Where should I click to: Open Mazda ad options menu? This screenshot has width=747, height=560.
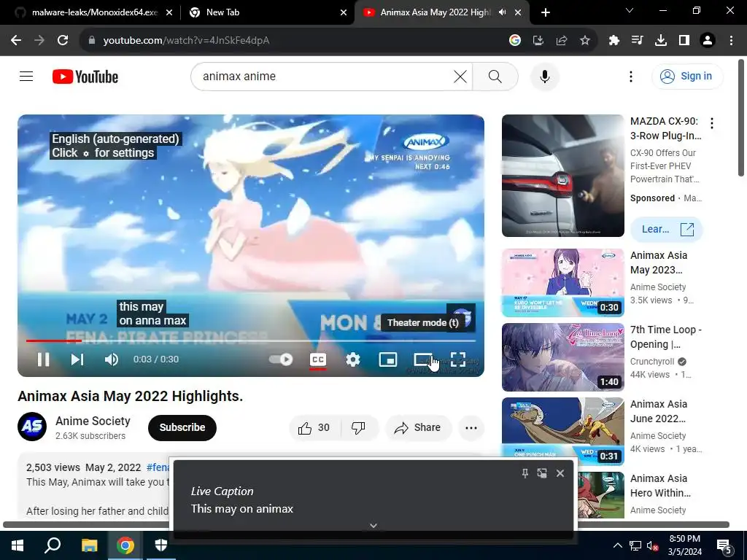point(712,123)
